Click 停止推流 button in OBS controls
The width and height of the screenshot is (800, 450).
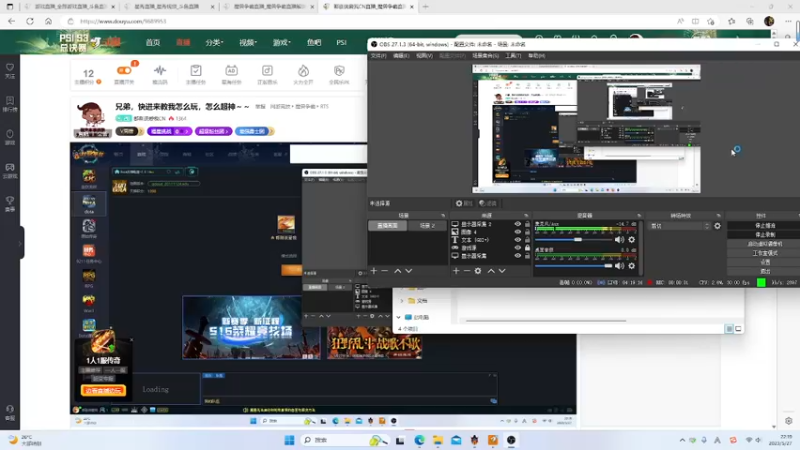tap(765, 226)
